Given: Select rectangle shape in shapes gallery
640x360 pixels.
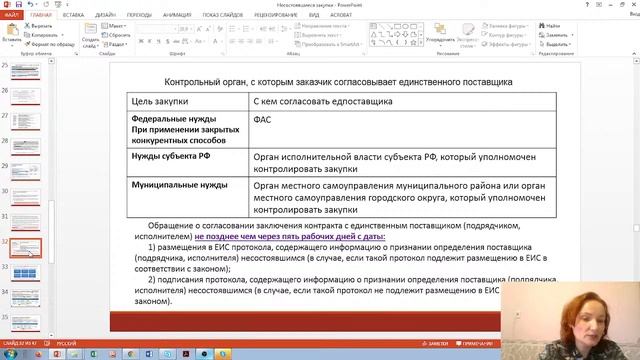Looking at the screenshot, I should coord(398,26).
